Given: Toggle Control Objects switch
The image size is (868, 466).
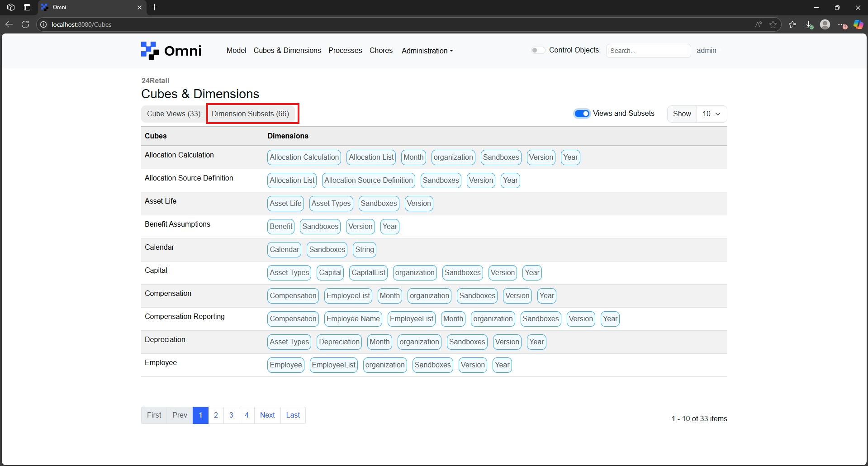Looking at the screenshot, I should coord(537,50).
